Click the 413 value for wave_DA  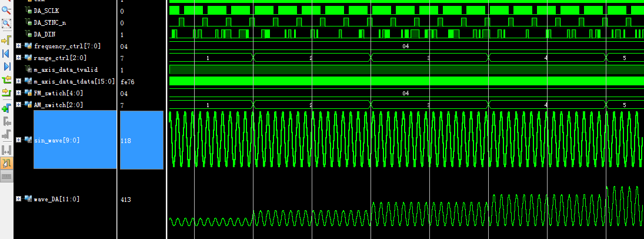pos(125,200)
